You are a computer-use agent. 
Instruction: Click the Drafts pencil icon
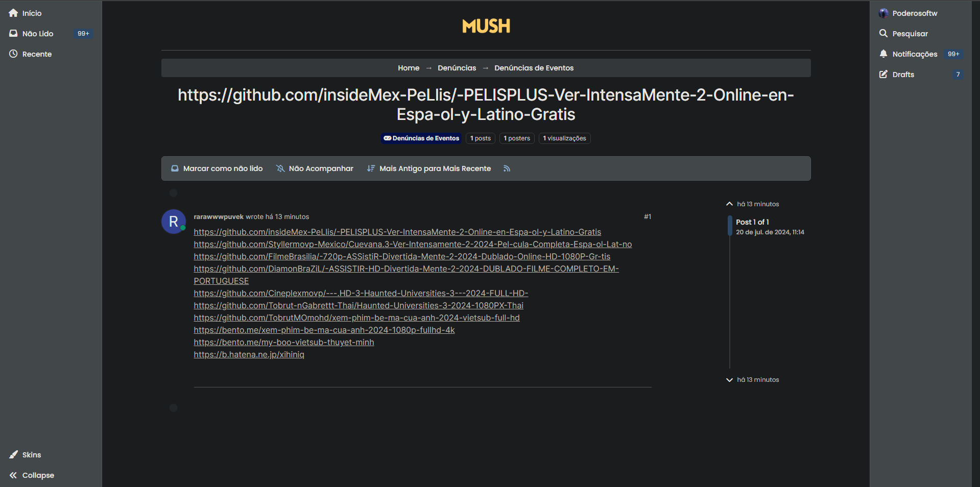[x=883, y=75]
